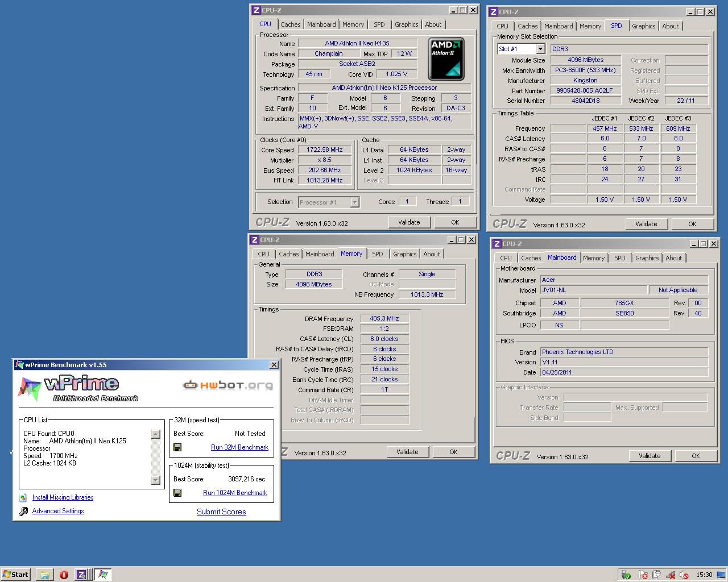Click the Install Missing Libraries icon

click(x=23, y=497)
